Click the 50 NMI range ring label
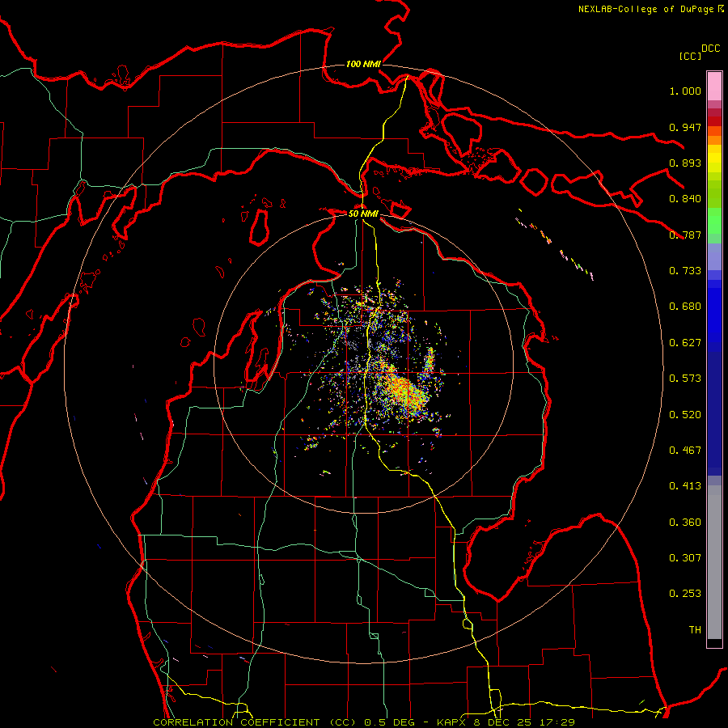The height and width of the screenshot is (728, 728). (x=363, y=214)
